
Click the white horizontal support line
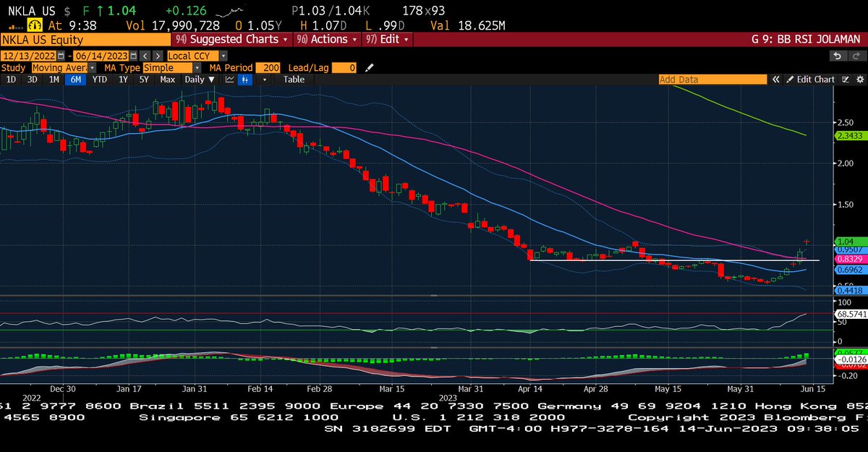(674, 260)
